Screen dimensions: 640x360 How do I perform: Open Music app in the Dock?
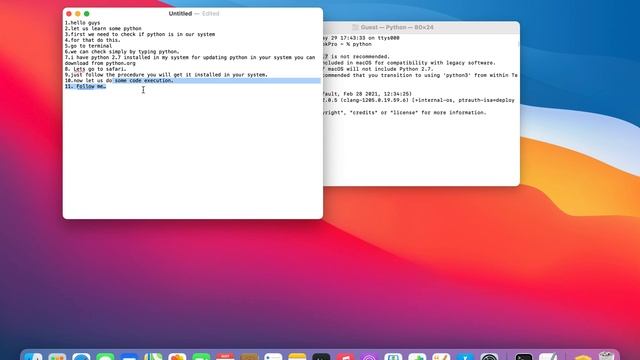345,357
